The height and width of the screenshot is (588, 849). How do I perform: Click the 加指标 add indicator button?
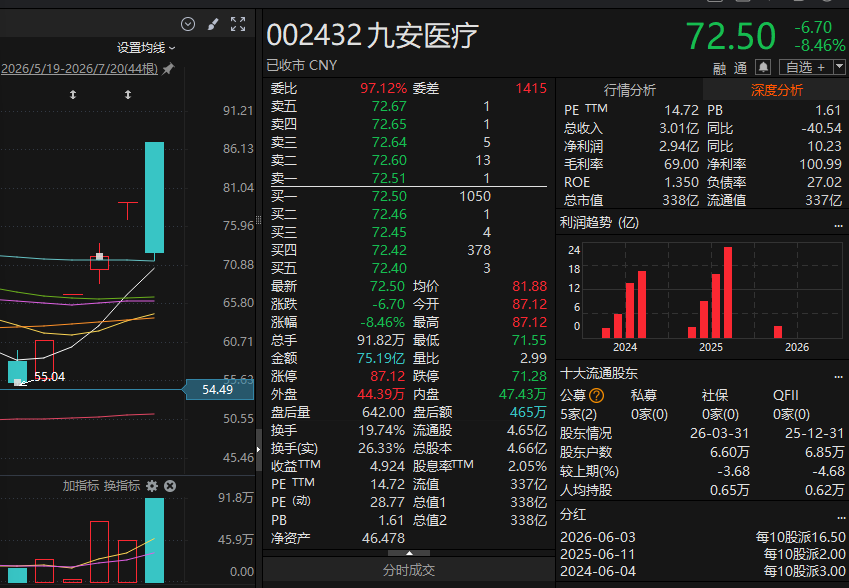click(x=81, y=486)
